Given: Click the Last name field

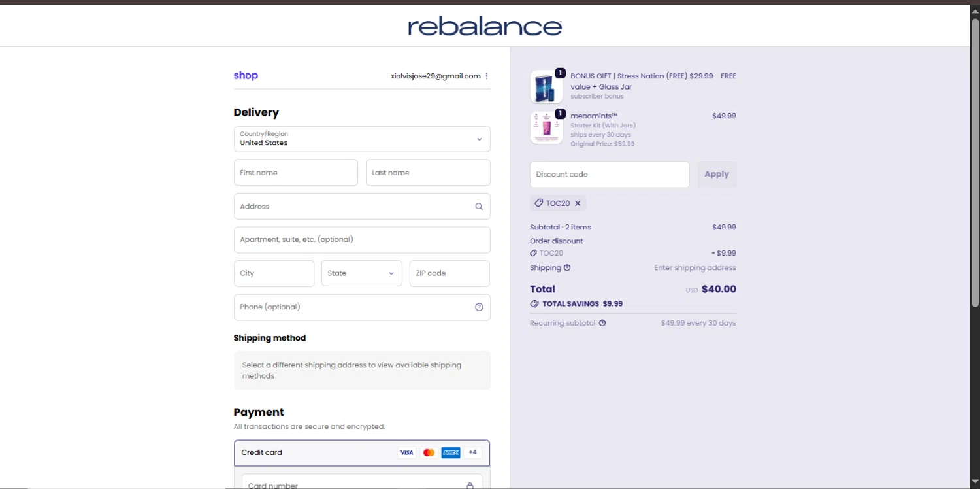Looking at the screenshot, I should [428, 173].
